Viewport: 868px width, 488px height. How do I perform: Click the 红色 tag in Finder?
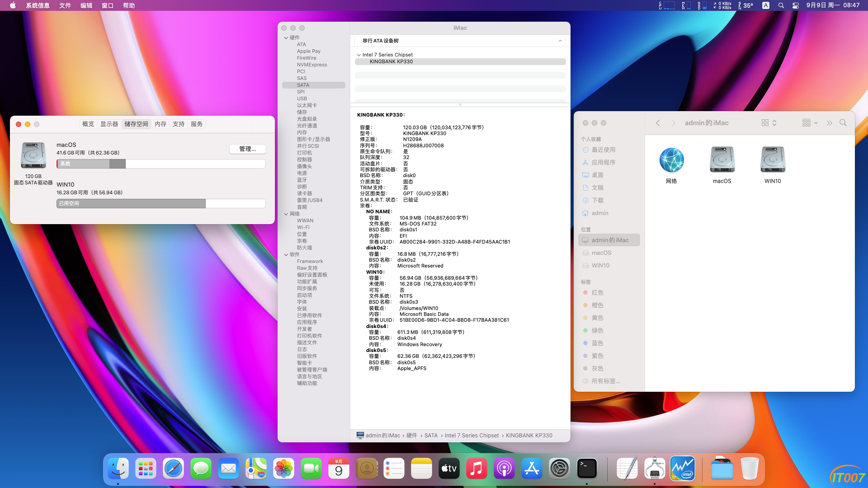pos(597,293)
